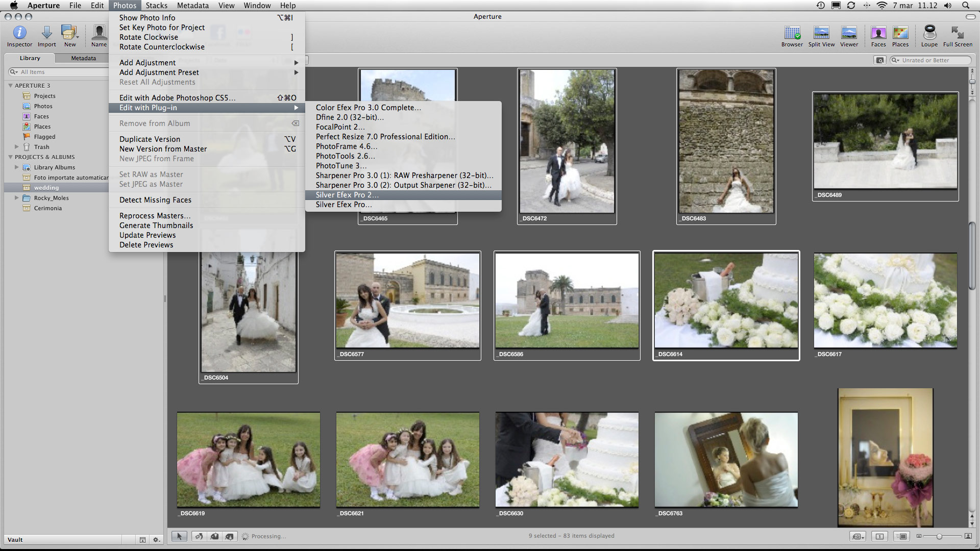Image resolution: width=980 pixels, height=551 pixels.
Task: Expand the Library Albums folder
Action: [16, 167]
